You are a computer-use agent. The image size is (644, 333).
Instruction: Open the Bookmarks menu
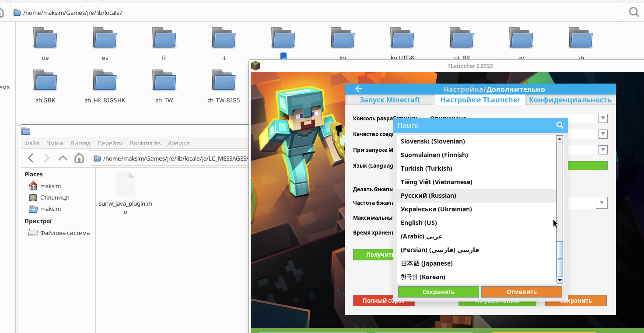pos(145,143)
